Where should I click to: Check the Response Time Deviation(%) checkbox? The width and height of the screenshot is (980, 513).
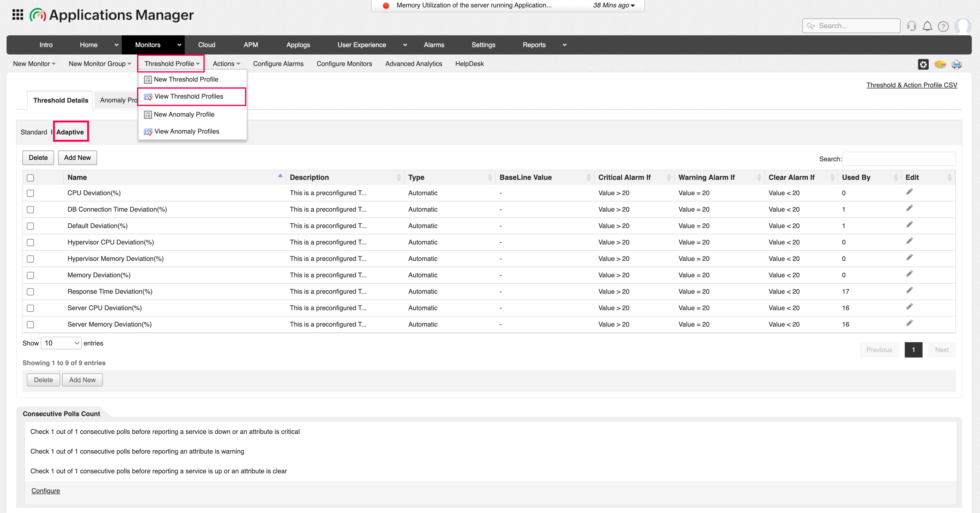tap(30, 292)
